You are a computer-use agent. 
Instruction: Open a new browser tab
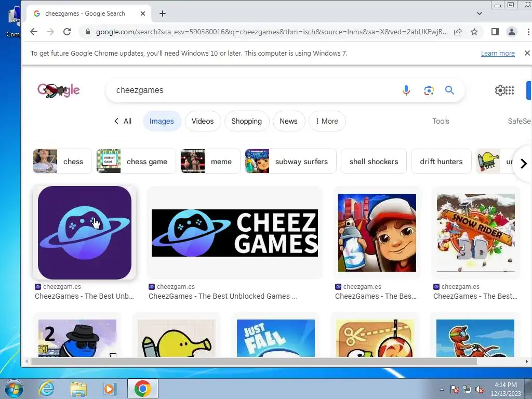163,14
